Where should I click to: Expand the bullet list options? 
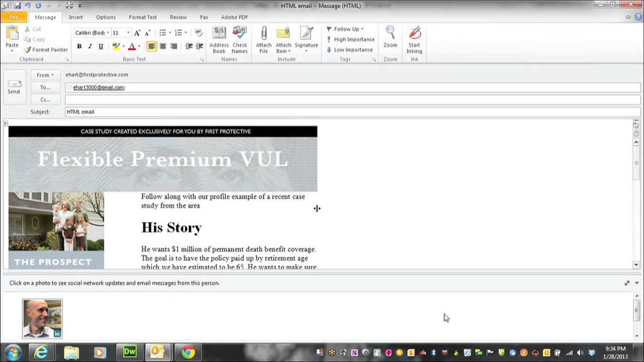170,33
